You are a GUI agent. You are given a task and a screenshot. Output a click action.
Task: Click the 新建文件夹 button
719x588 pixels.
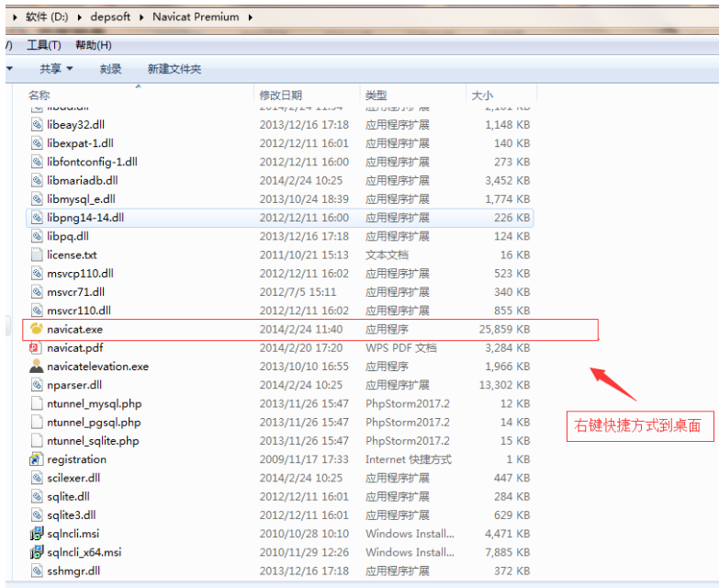pos(174,69)
